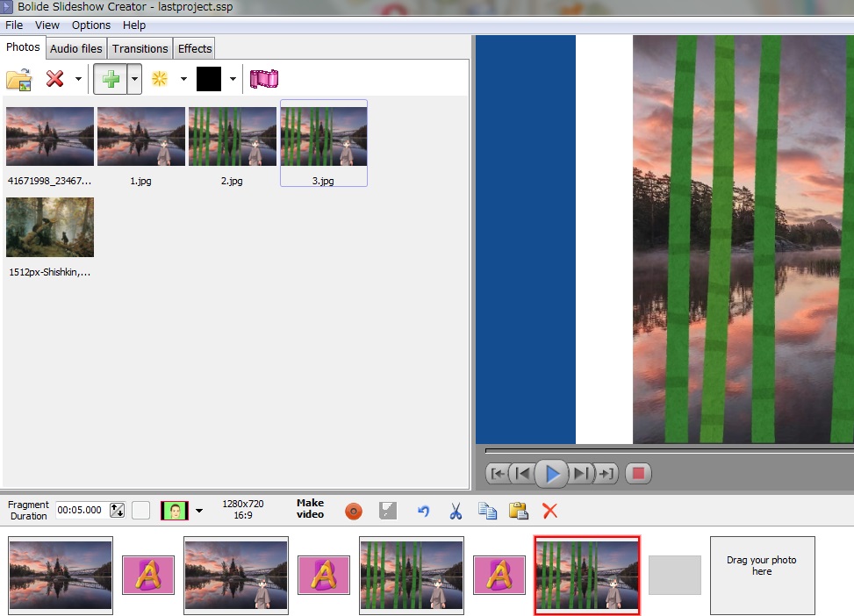Play the slideshow preview
Image resolution: width=854 pixels, height=616 pixels.
click(552, 474)
